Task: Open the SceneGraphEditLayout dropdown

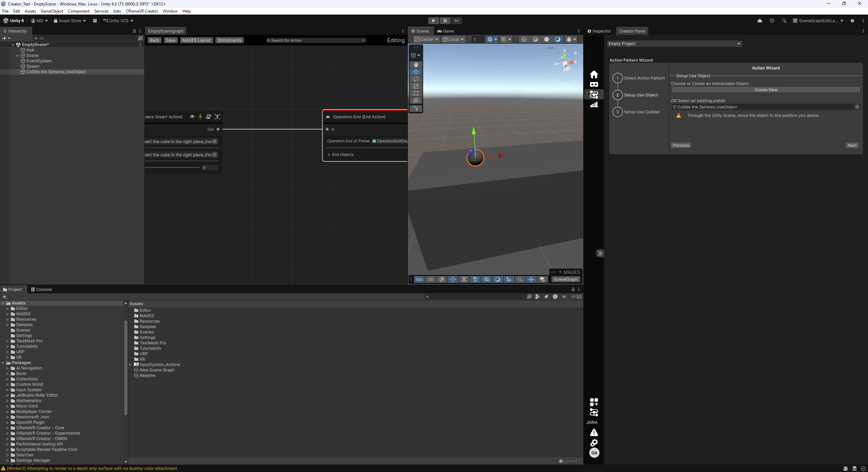Action: [818, 21]
